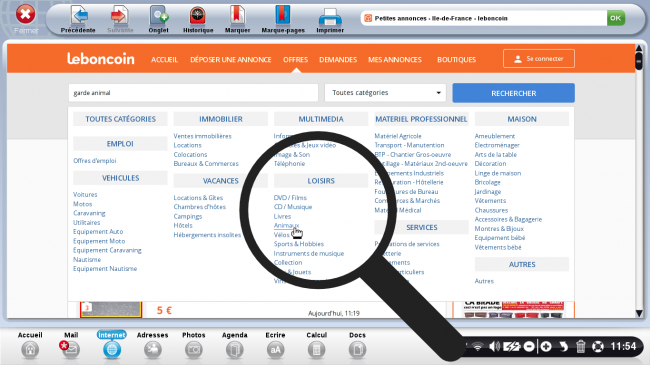Click the blue RECHERCHER button

(514, 93)
